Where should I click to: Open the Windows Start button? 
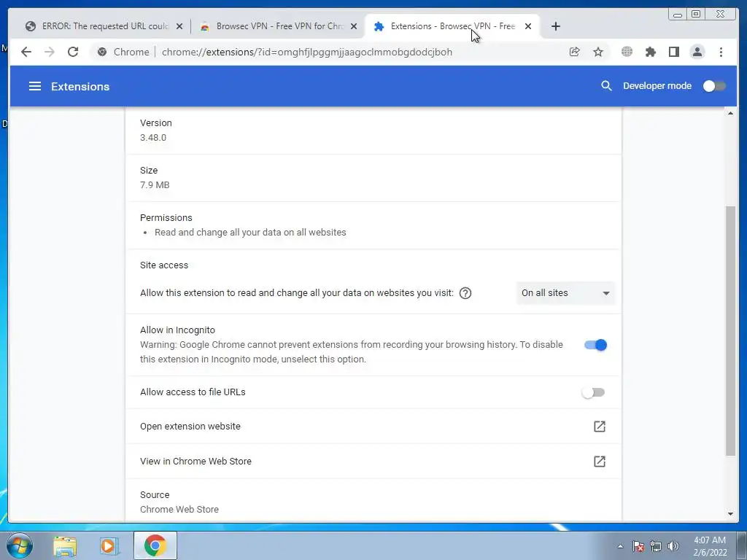coord(20,545)
